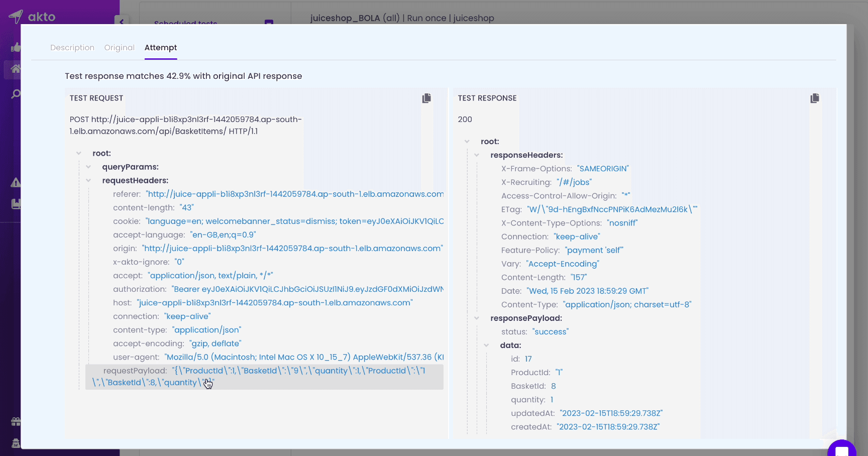Screen dimensions: 868x456
Task: Click the response Content-Type charset value
Action: tap(627, 304)
